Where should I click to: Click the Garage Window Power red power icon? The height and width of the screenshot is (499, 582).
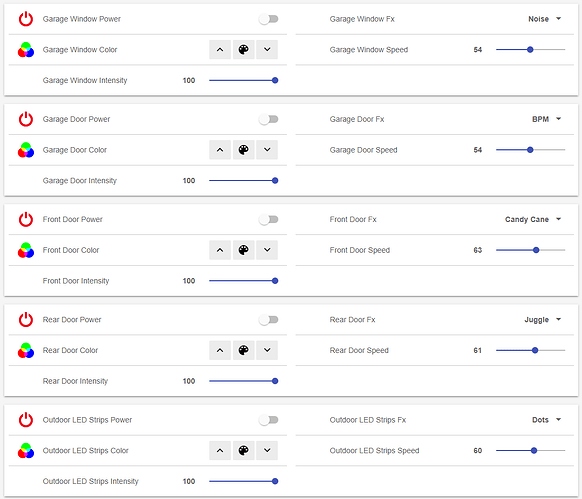(x=26, y=19)
